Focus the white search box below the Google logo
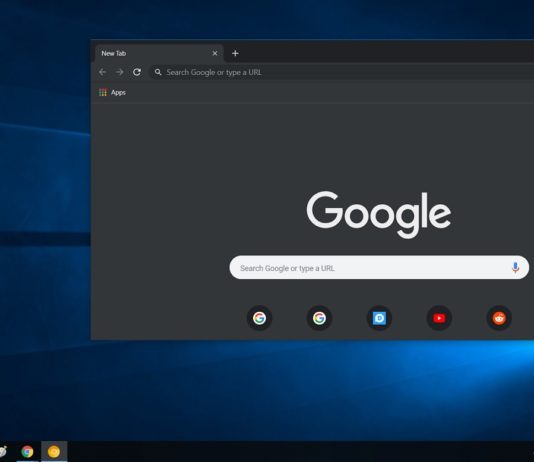 (379, 268)
